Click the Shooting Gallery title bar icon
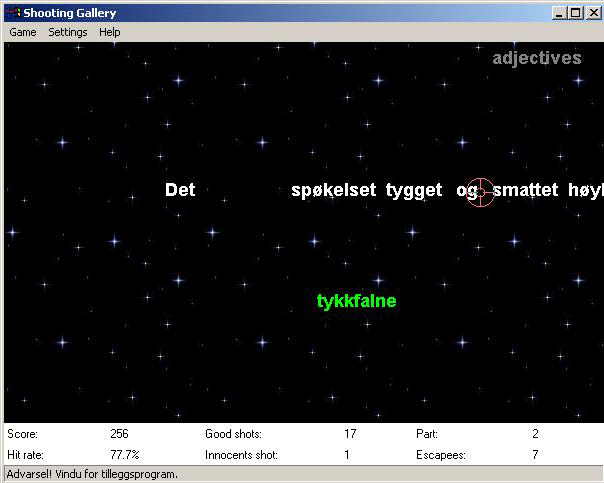This screenshot has height=483, width=604. tap(13, 13)
